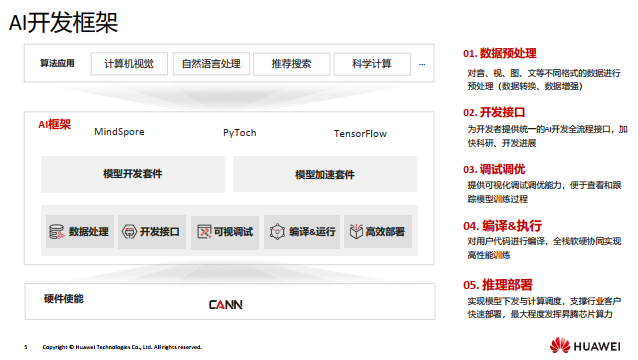Viewport: 638px width, 360px height.
Task: Click the TensorFlow framework name
Action: pos(360,134)
